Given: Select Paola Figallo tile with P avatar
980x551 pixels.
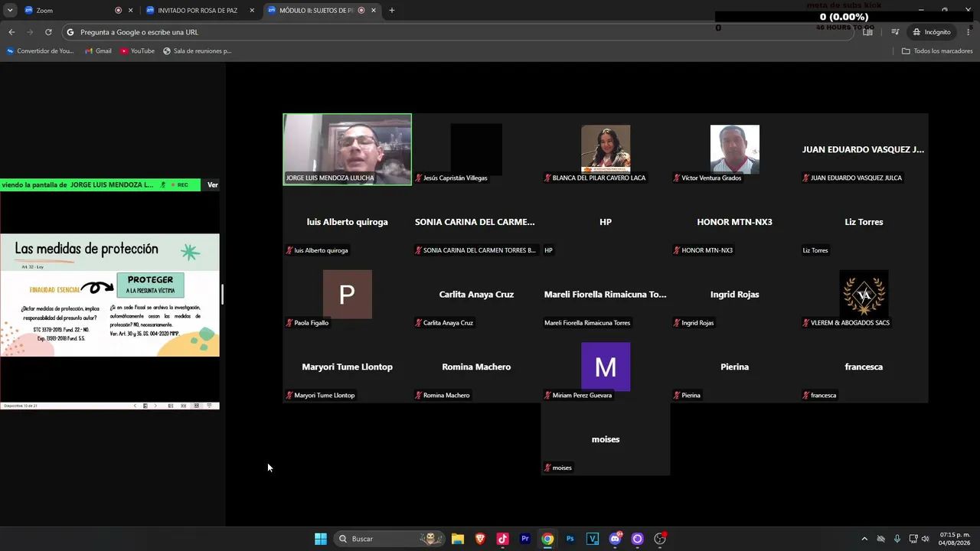Looking at the screenshot, I should click(348, 295).
